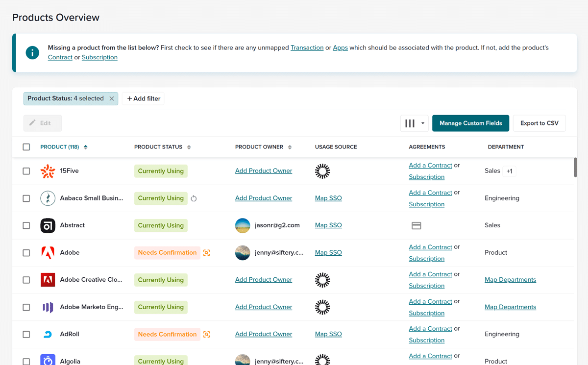This screenshot has height=365, width=588.
Task: Sort by the Product Owner column
Action: point(263,147)
